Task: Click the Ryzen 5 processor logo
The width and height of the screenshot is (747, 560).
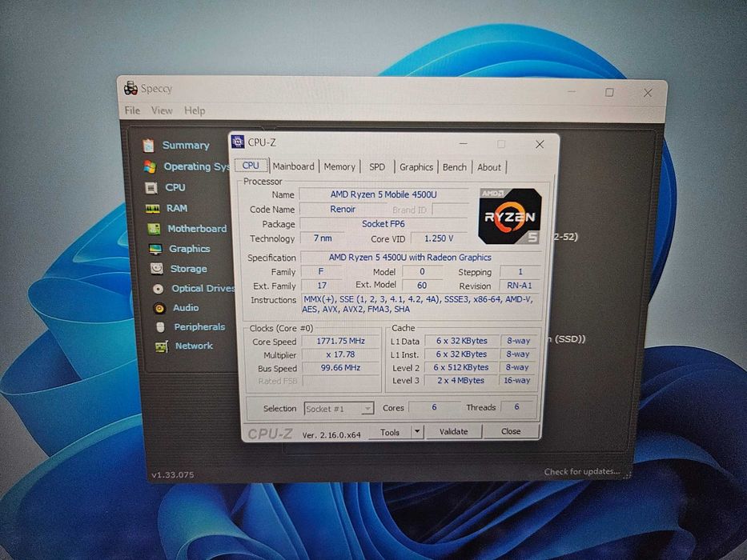Action: pos(510,216)
